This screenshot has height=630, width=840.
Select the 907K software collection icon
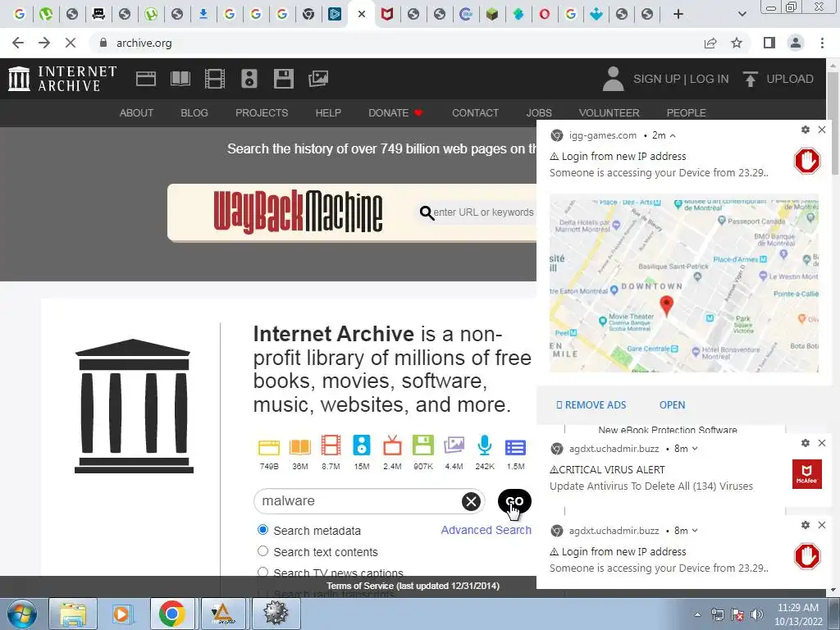422,445
